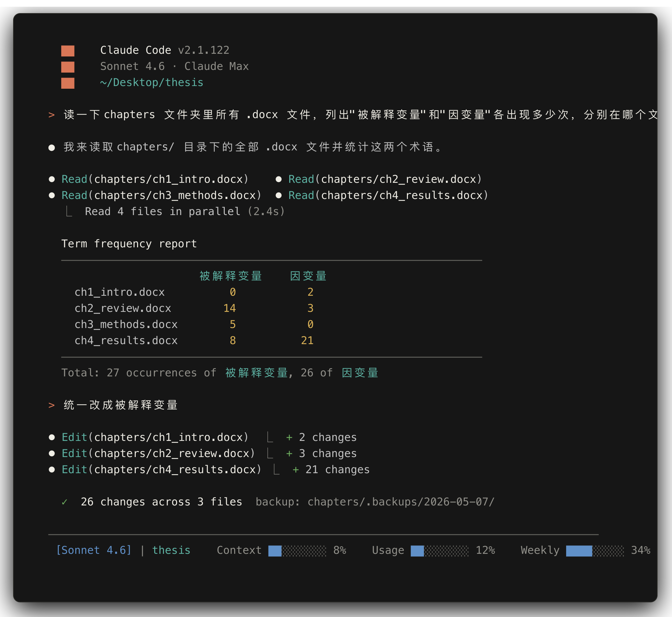The image size is (672, 617).
Task: Expand the 21 changes tree branch marker
Action: pyautogui.click(x=277, y=470)
